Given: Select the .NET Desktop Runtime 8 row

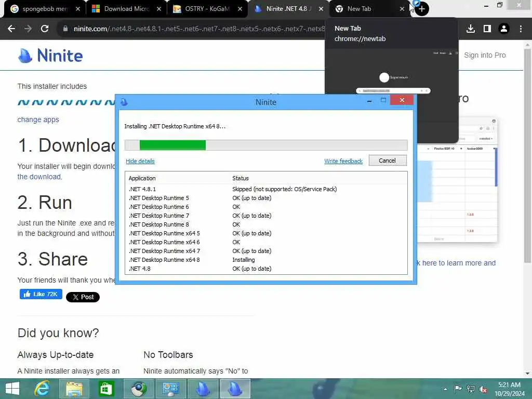Looking at the screenshot, I should (x=266, y=224).
